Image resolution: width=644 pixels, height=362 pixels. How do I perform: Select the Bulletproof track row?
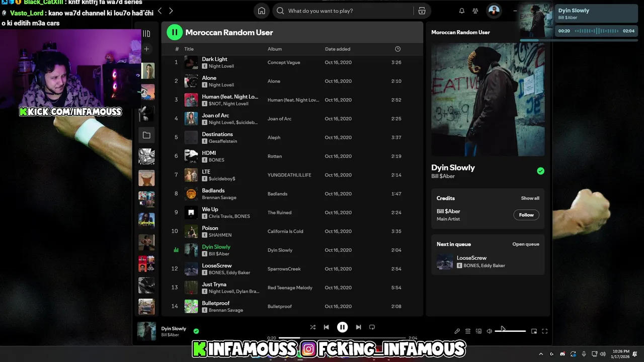pos(292,306)
